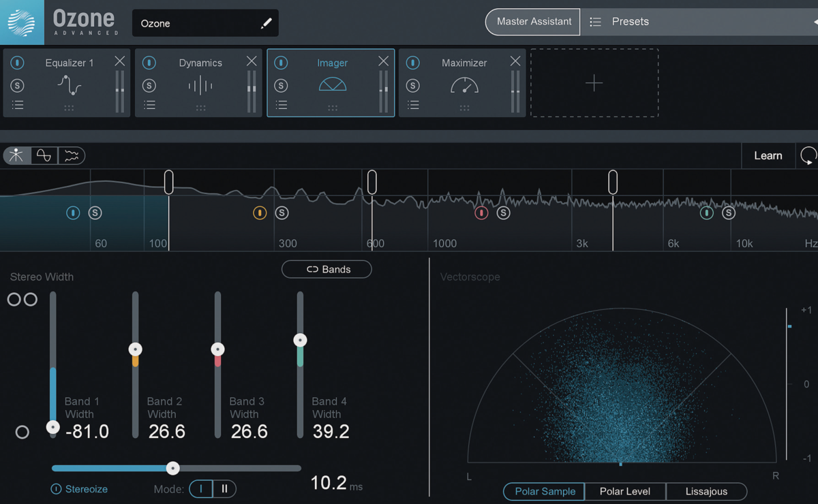Select Stereoize Mode II
This screenshot has height=504, width=818.
click(224, 489)
